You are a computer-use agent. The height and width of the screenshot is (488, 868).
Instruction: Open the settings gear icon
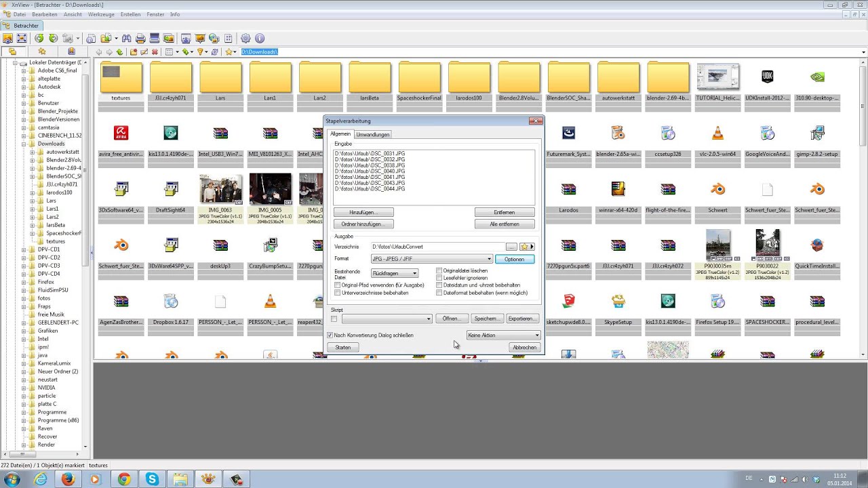click(245, 39)
